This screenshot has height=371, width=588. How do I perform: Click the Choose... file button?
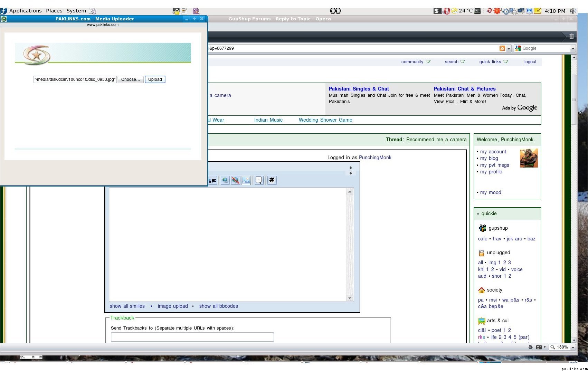[131, 79]
